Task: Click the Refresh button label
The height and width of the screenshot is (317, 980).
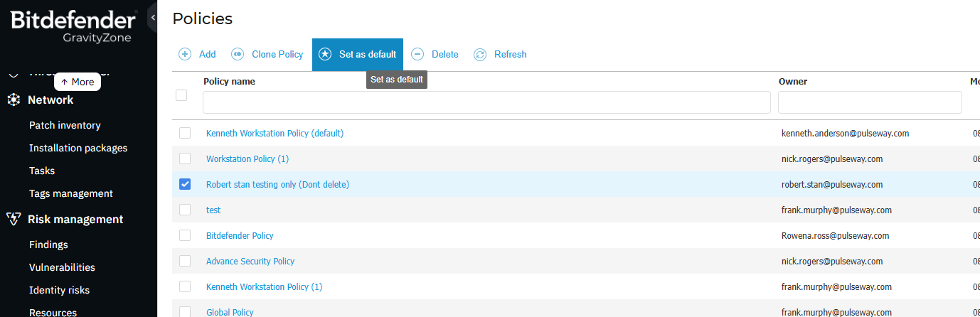Action: click(x=511, y=54)
